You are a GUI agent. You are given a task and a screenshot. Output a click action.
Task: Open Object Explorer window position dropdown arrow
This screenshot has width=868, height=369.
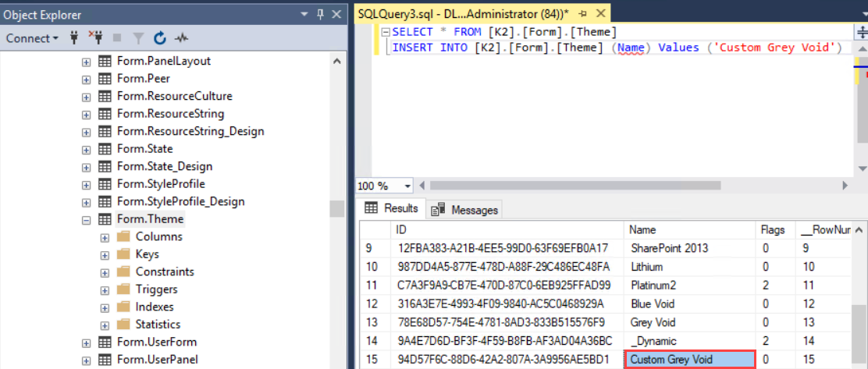pos(304,15)
